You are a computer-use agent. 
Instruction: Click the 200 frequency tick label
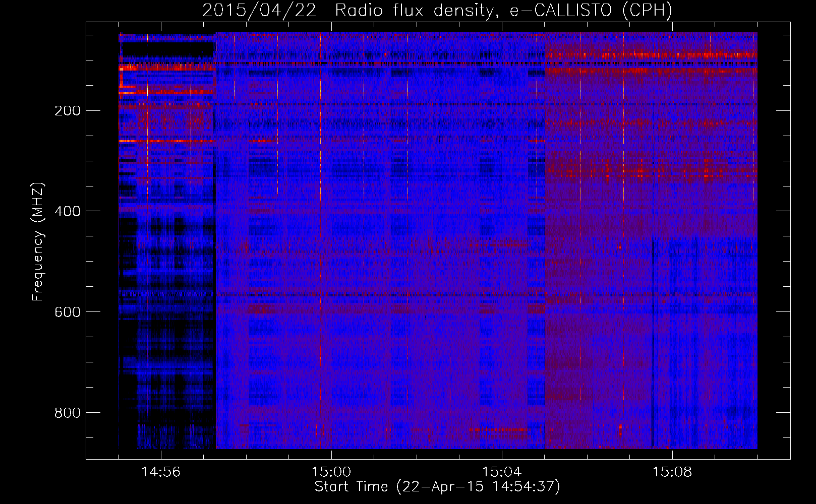(68, 110)
